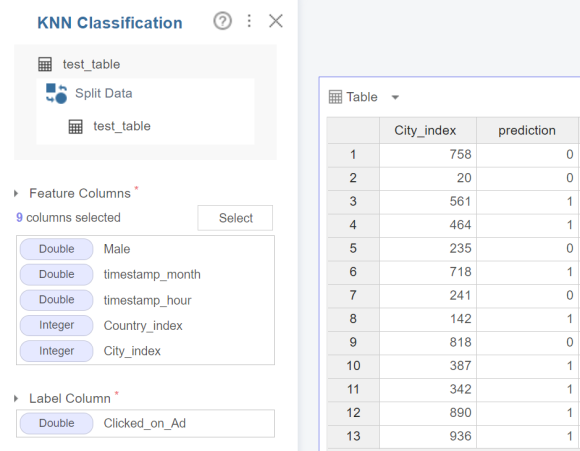This screenshot has height=451, width=580.
Task: Open the help question mark icon
Action: click(x=222, y=21)
